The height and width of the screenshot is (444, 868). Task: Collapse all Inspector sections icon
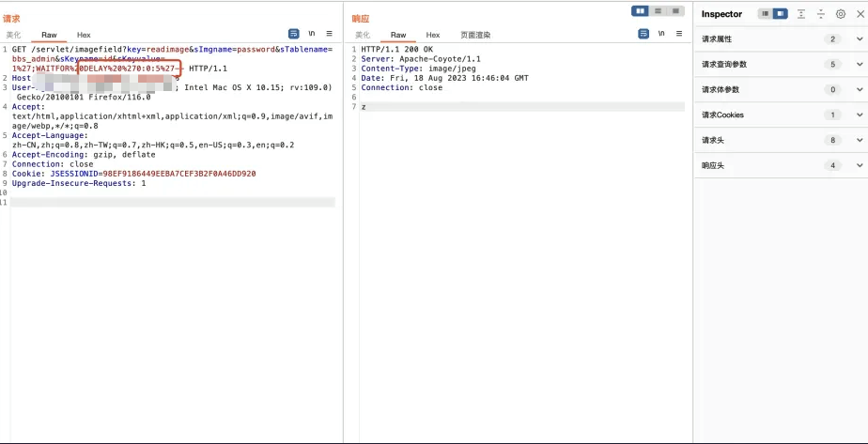pos(821,14)
